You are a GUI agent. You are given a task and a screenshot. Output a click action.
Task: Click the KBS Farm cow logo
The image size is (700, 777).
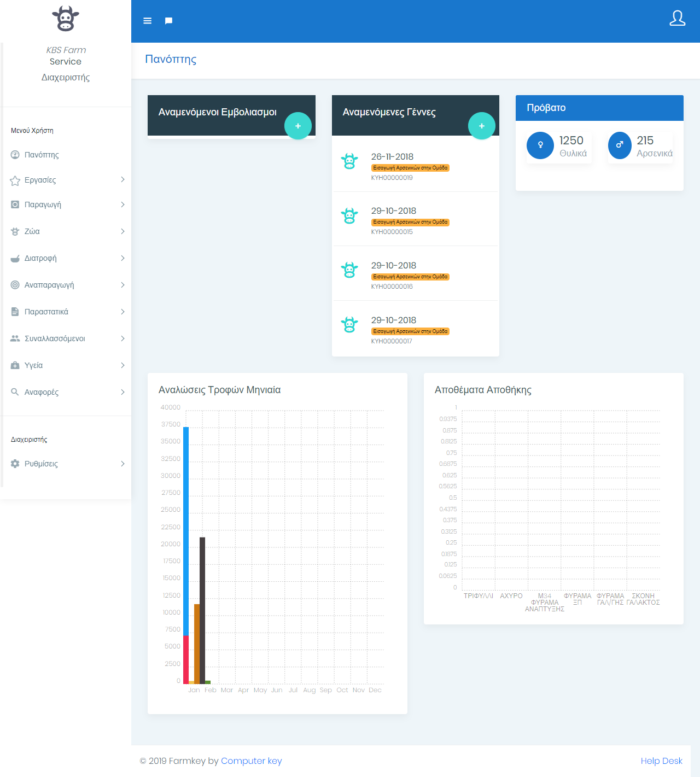coord(66,19)
